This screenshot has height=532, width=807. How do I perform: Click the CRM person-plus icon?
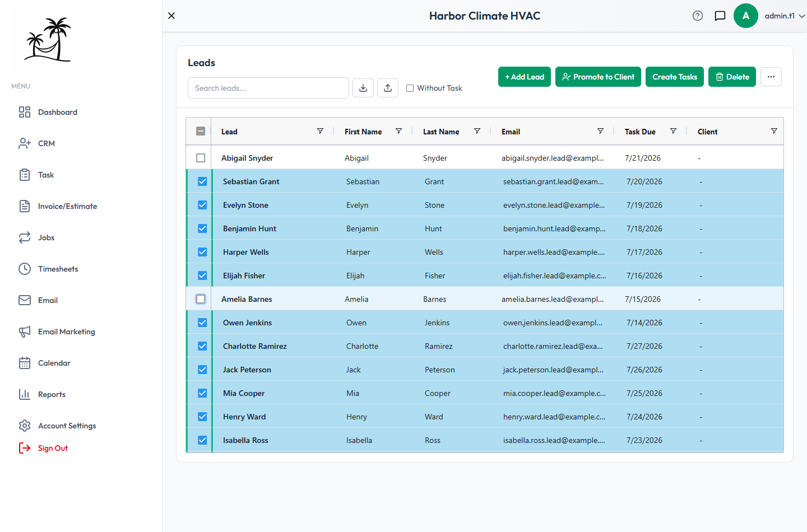coord(25,143)
